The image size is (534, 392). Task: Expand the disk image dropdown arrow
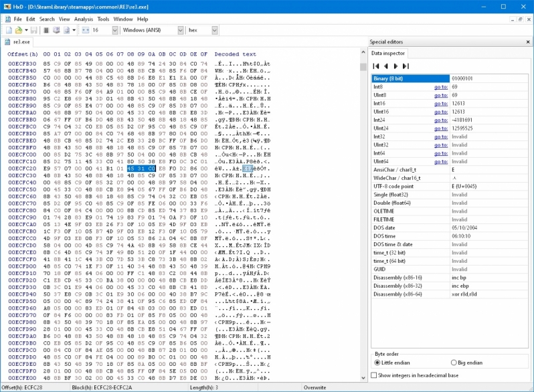click(74, 30)
